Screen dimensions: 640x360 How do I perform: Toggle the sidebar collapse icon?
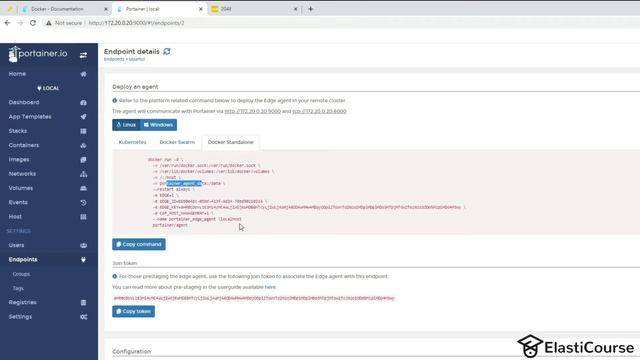click(83, 55)
